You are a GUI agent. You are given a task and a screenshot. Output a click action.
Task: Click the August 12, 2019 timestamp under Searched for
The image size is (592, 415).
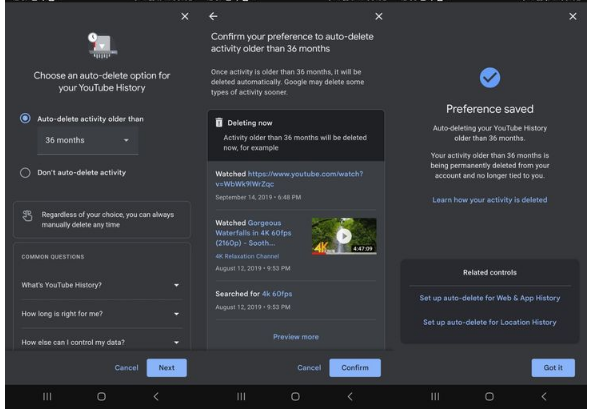[x=253, y=307]
